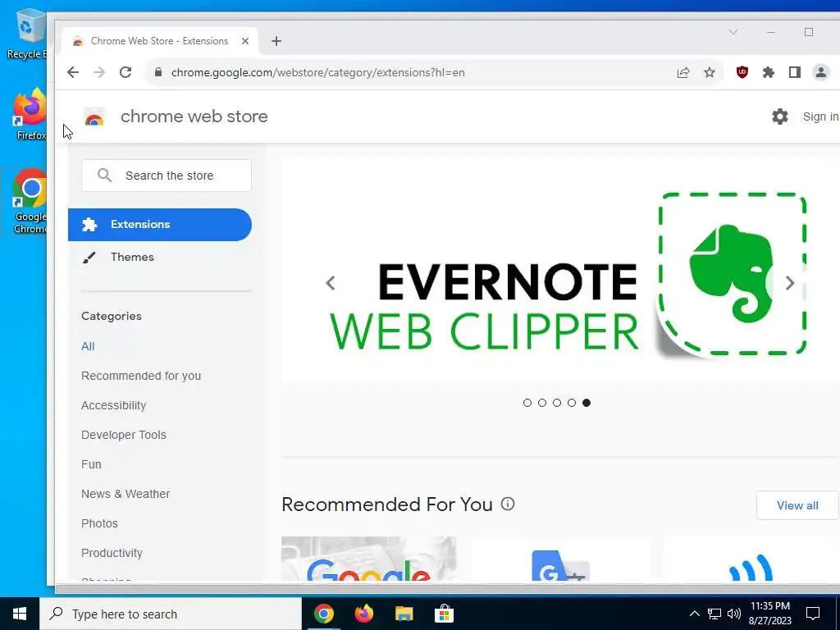Select the Recycle Bin desktop icon
This screenshot has width=840, height=630.
[27, 34]
